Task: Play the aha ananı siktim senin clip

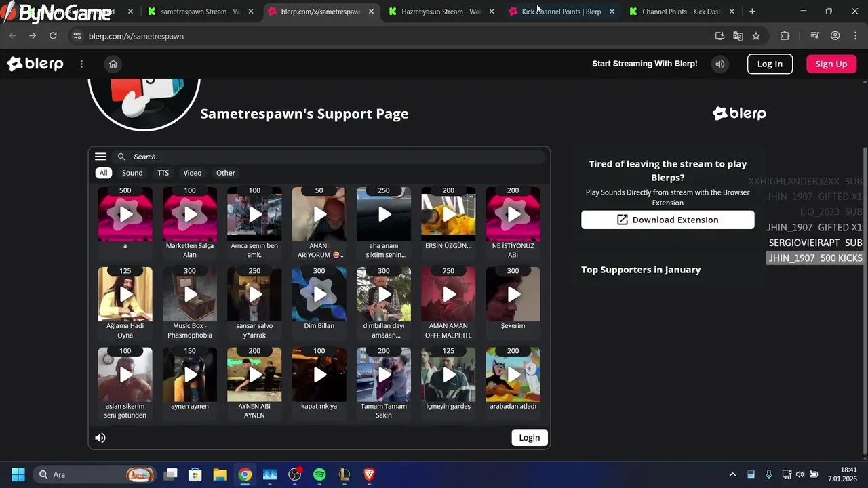Action: [384, 214]
